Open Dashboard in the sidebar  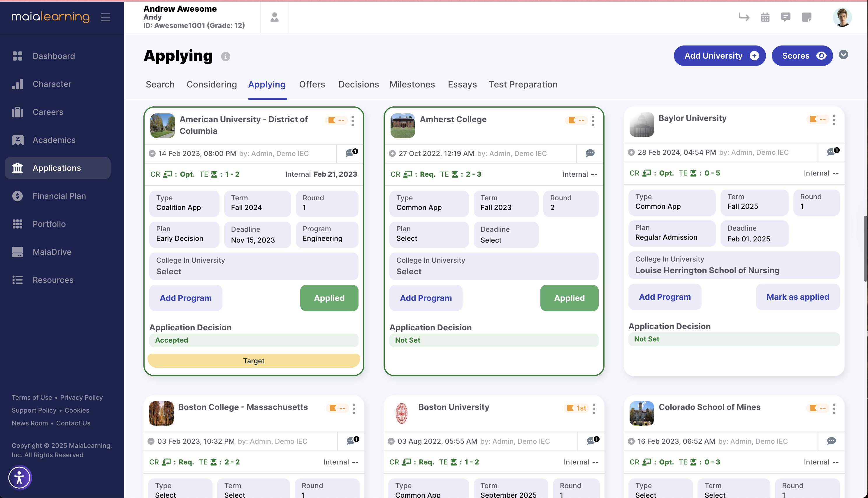coord(57,56)
